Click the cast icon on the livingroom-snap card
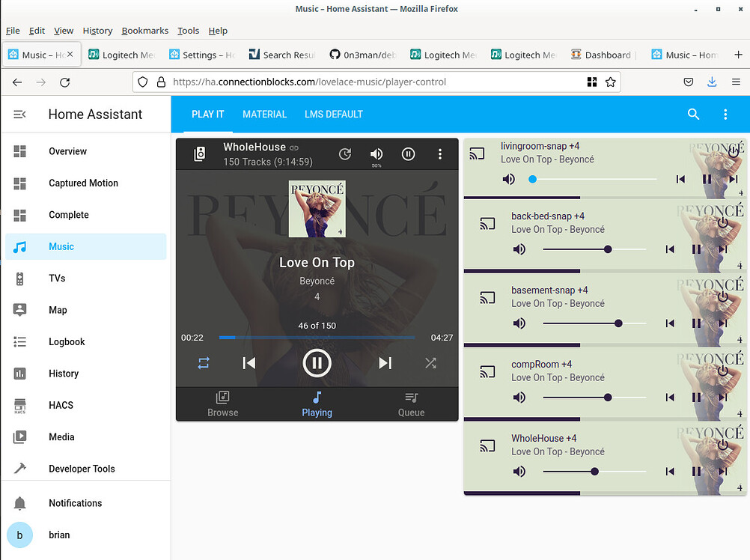Viewport: 750px width, 560px height. [x=487, y=153]
